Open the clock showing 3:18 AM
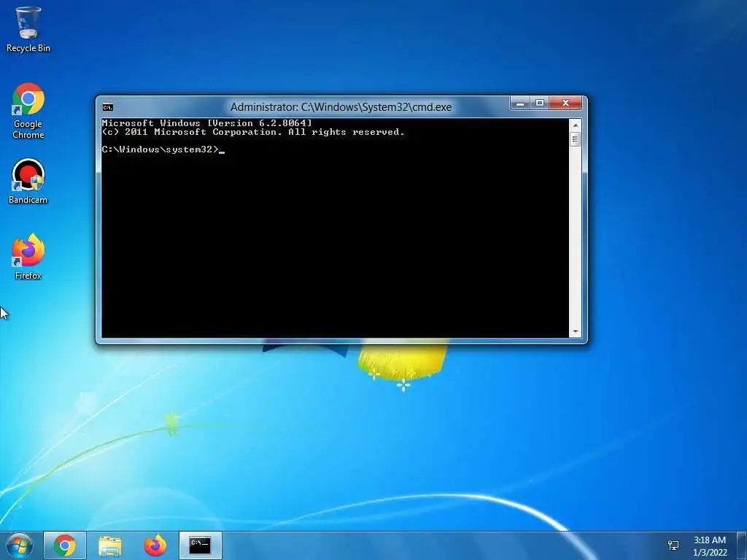The image size is (747, 560). coord(710,545)
